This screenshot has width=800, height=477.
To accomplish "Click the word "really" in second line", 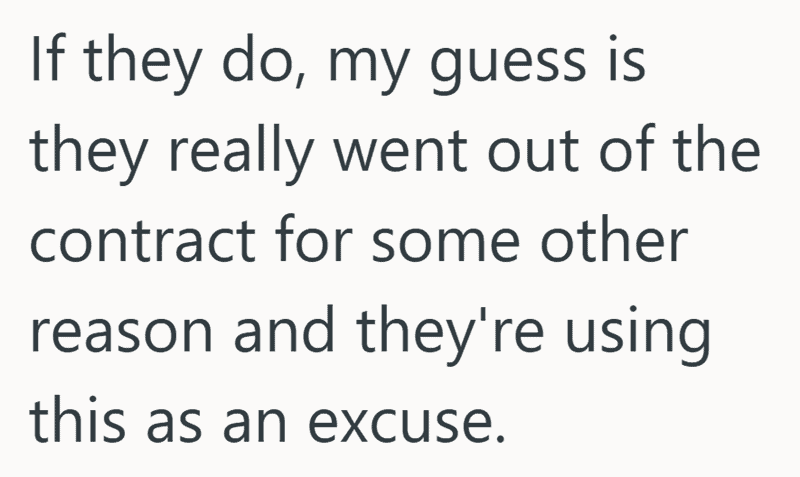I will pyautogui.click(x=240, y=150).
